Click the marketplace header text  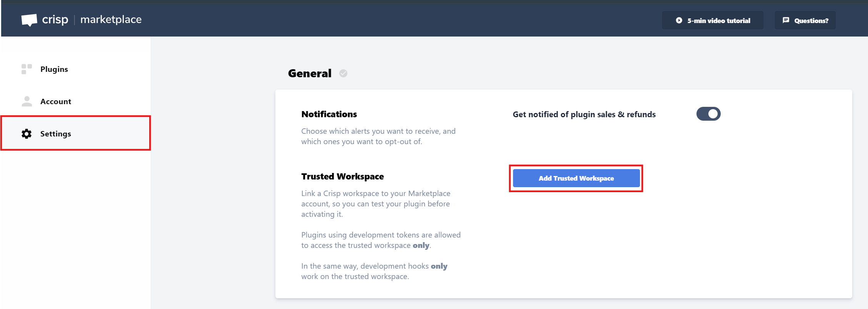click(111, 20)
